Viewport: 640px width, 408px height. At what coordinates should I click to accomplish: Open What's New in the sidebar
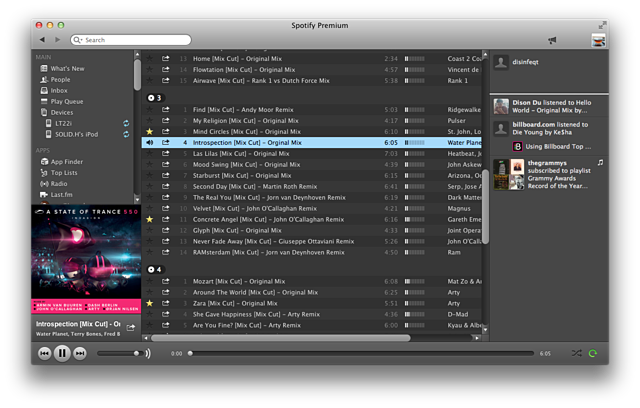point(62,69)
